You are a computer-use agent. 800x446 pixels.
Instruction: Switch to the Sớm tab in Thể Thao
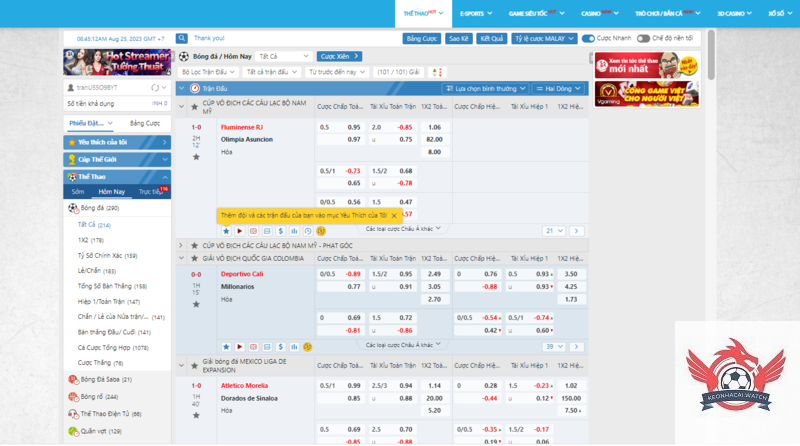coord(78,191)
